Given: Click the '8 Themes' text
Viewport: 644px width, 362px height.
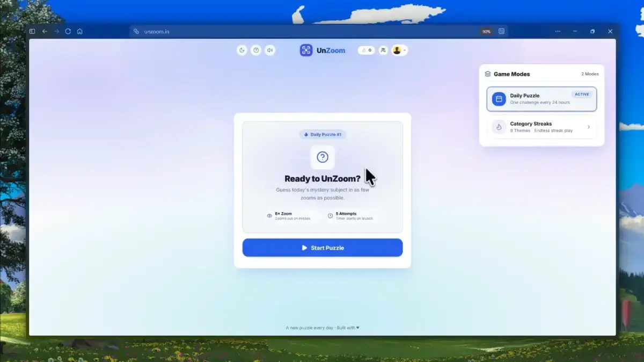Looking at the screenshot, I should tap(520, 131).
